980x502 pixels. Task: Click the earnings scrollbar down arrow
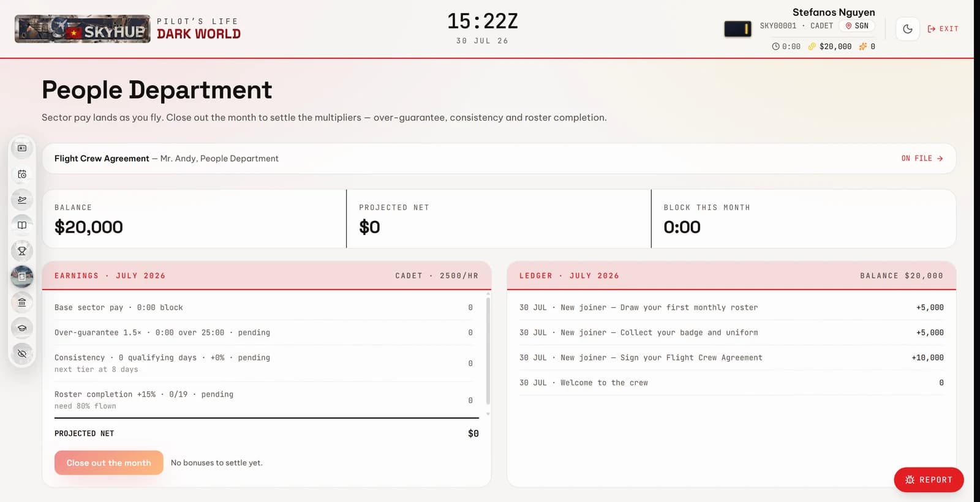click(488, 414)
